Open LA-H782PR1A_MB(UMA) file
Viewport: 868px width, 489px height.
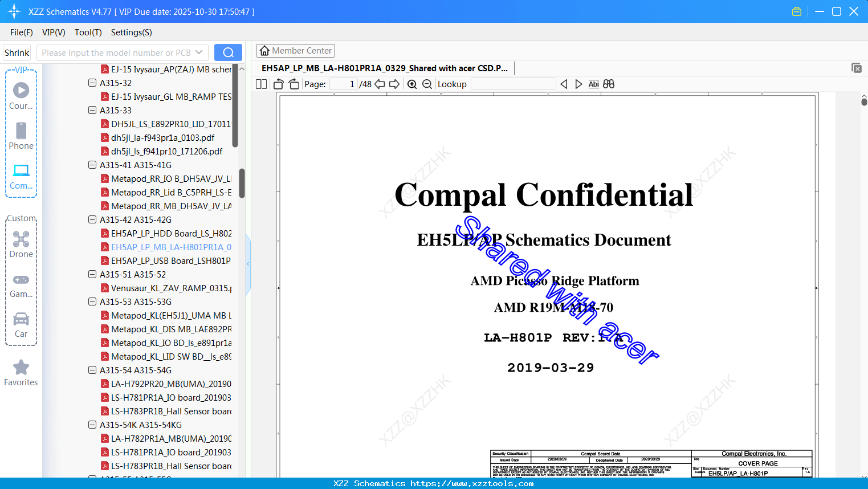coord(166,438)
